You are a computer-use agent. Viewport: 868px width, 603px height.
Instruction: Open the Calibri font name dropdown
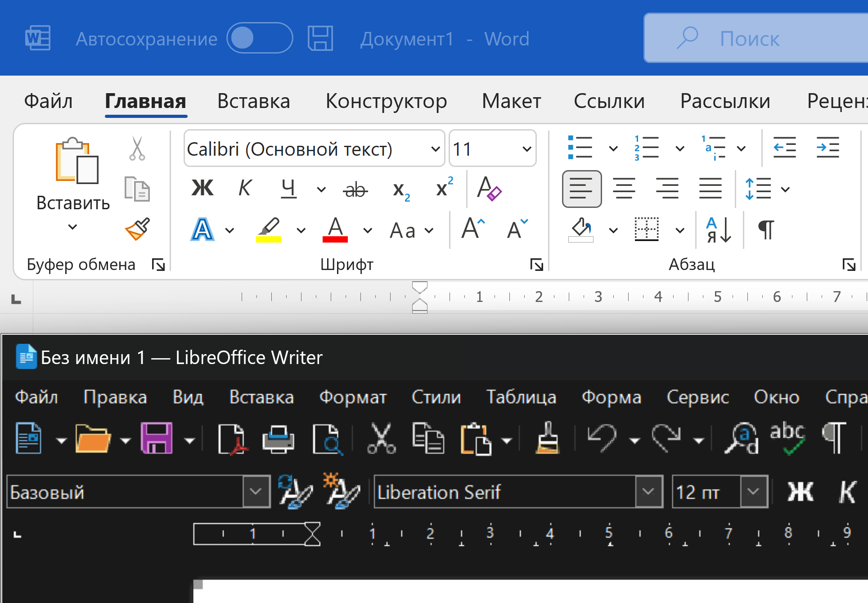tap(435, 149)
